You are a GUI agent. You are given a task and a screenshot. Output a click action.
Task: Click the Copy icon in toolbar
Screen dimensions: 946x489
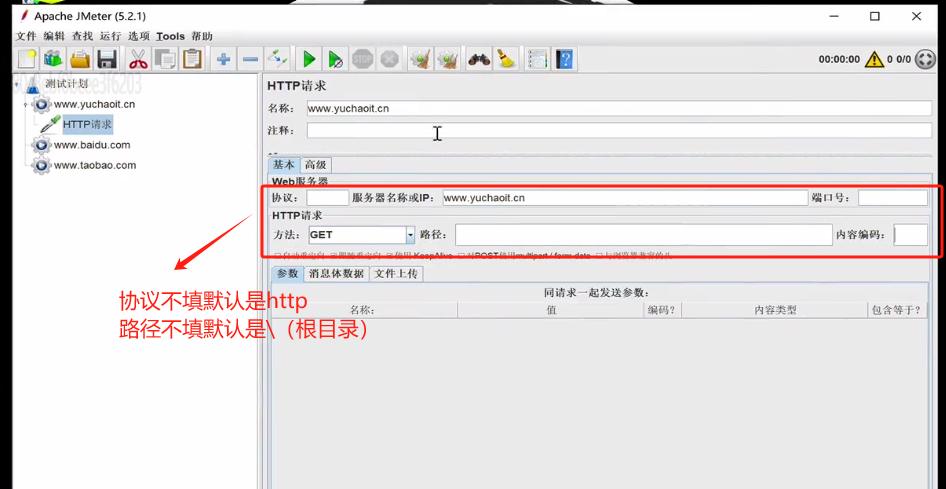click(x=165, y=59)
